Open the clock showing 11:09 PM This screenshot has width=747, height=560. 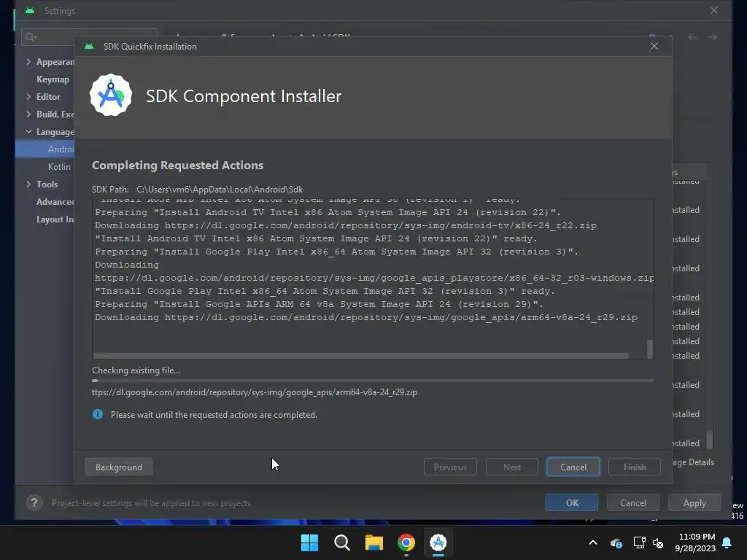695,542
